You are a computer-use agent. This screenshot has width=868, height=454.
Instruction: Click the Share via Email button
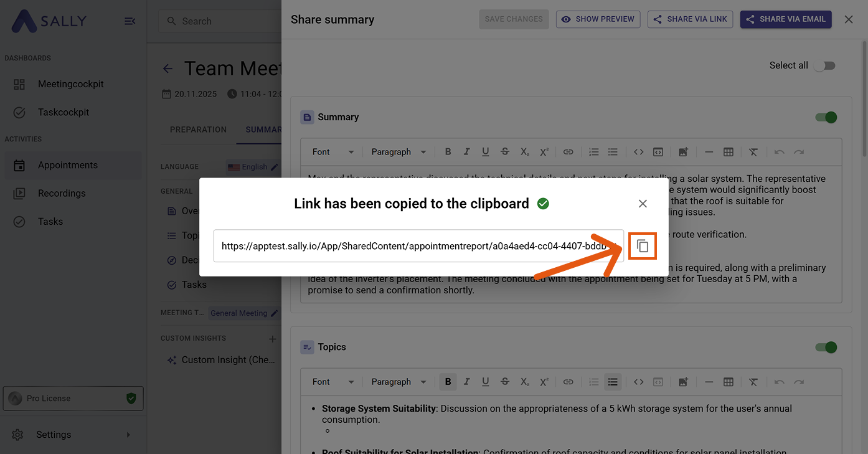785,19
